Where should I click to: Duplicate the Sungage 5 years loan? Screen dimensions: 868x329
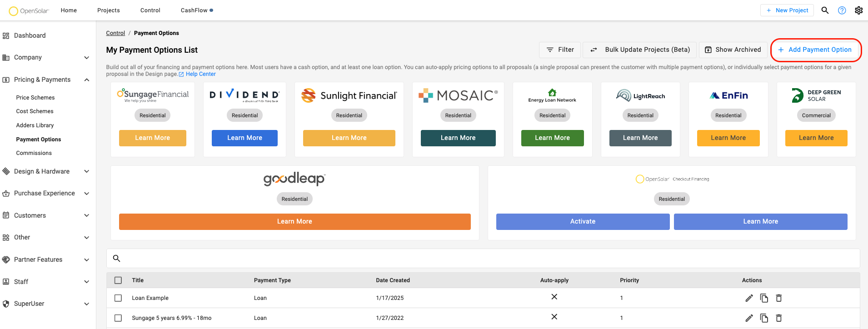point(764,318)
